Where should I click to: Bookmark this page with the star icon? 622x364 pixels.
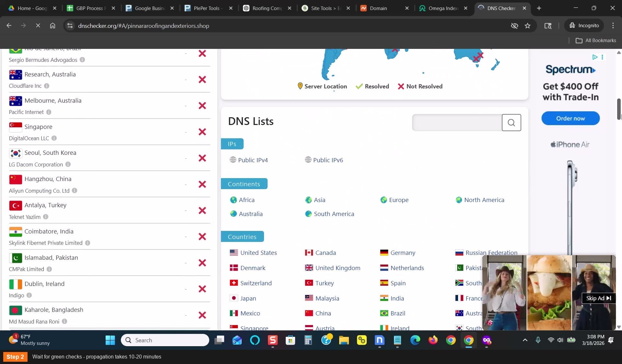[527, 26]
